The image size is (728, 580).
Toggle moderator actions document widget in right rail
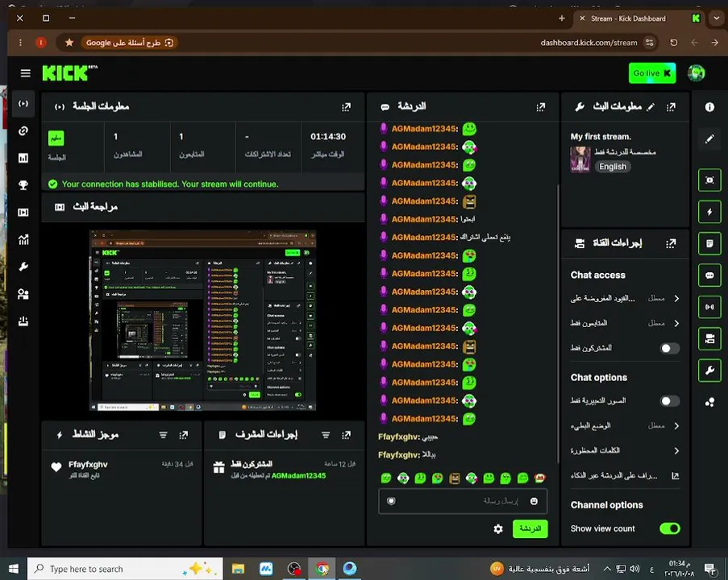(709, 243)
